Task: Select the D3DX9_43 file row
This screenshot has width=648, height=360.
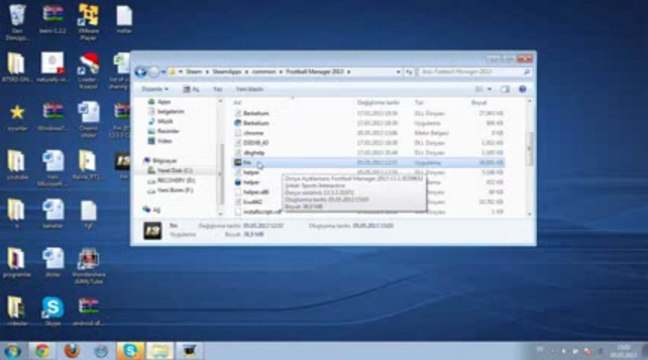Action: 368,143
